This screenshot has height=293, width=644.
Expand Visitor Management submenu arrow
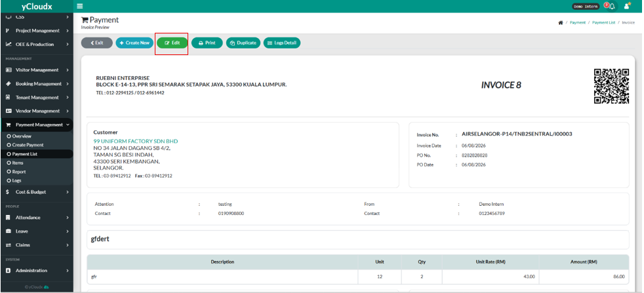point(68,69)
